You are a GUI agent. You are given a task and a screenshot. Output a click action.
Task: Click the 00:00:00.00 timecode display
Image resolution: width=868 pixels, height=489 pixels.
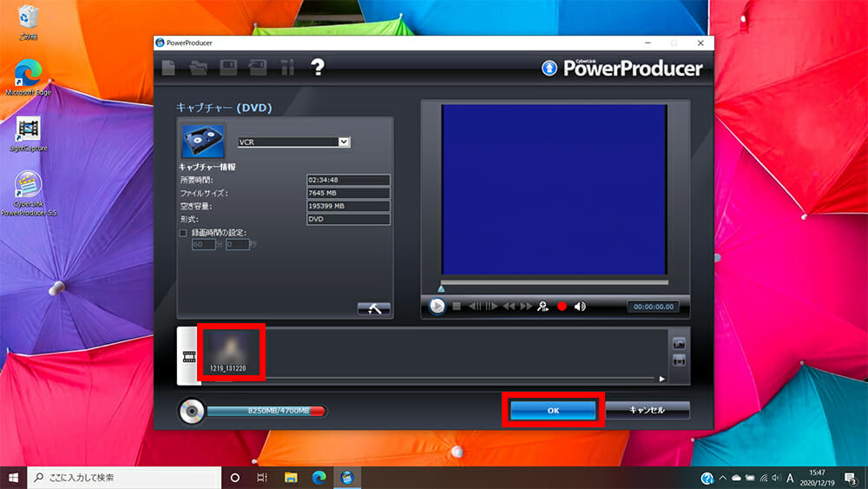(654, 307)
